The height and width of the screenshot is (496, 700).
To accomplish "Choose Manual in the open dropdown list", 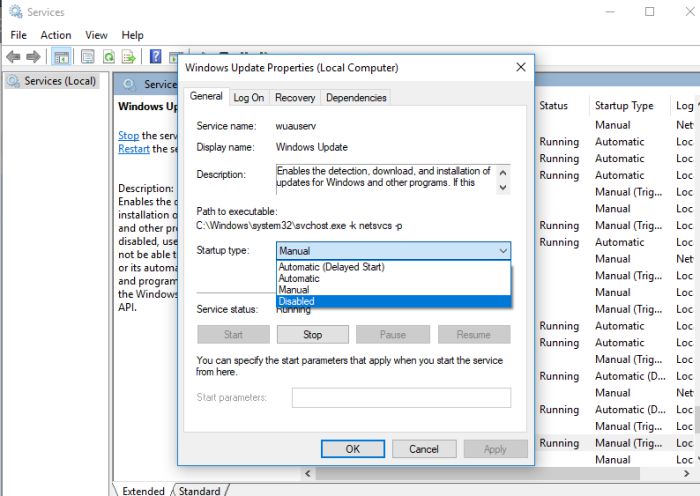I will (x=393, y=290).
